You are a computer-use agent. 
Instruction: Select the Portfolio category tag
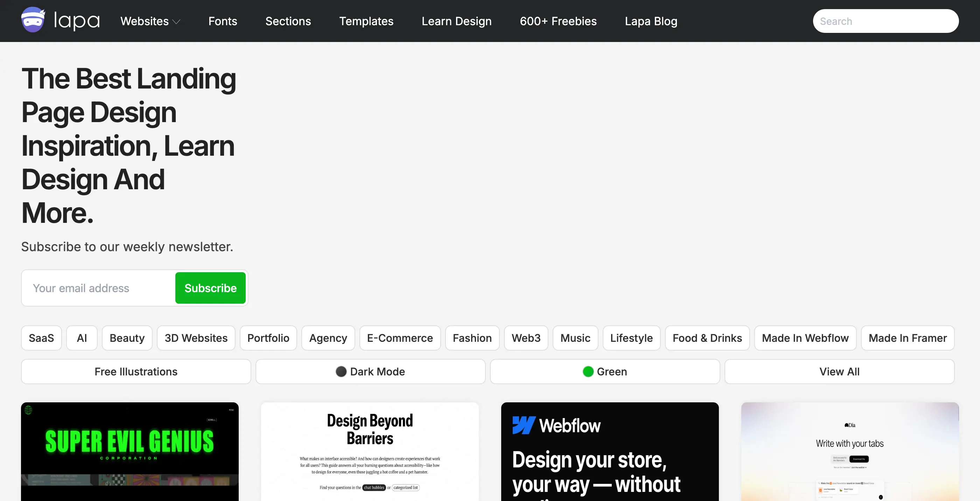[x=268, y=338]
